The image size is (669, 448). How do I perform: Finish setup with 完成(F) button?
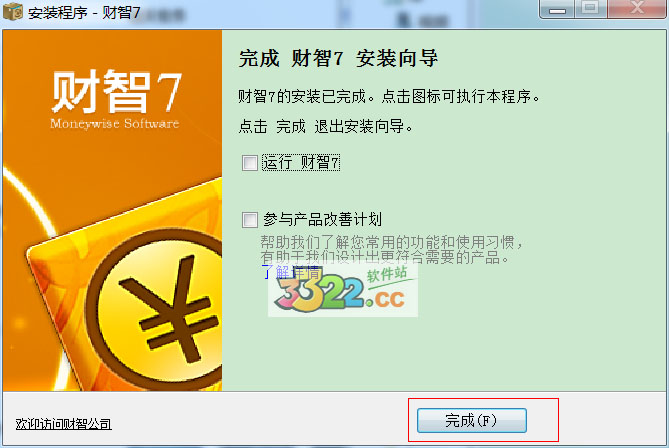click(x=471, y=421)
